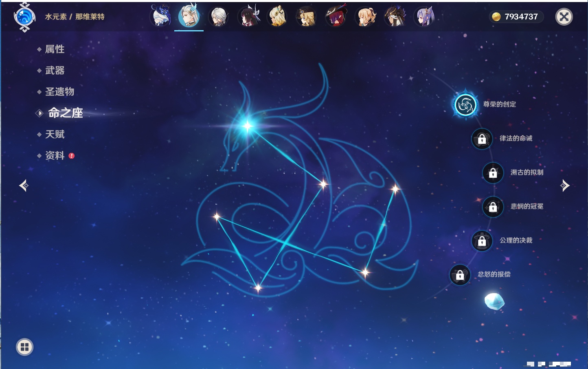Click the locked 忿怒的报偿 constellation node
Screen dimensions: 588x369
click(x=460, y=275)
